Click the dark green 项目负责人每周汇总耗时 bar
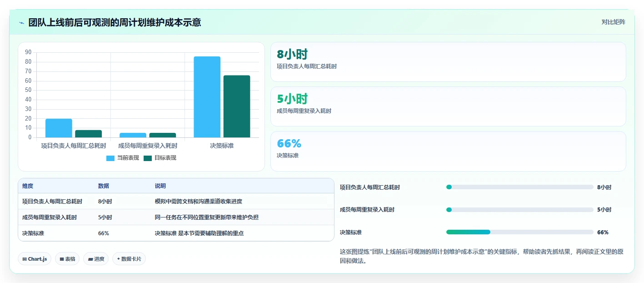This screenshot has width=644, height=283. (x=88, y=134)
